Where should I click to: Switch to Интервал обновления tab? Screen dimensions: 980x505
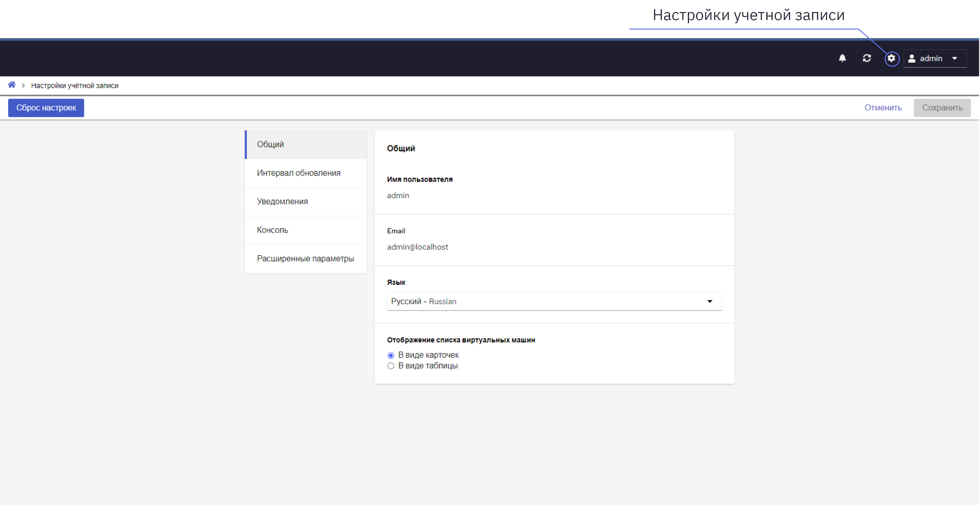(x=306, y=173)
